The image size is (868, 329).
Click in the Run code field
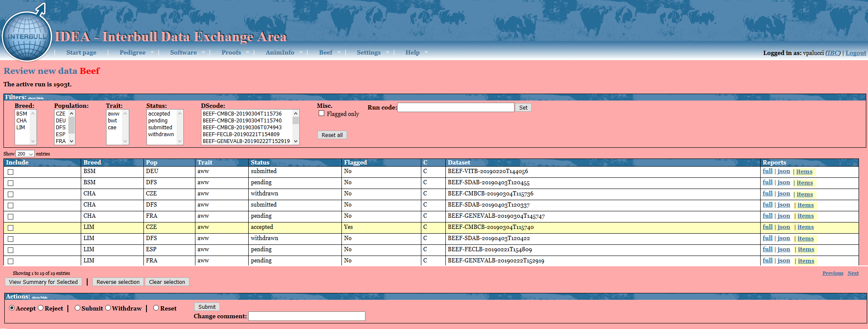point(455,107)
